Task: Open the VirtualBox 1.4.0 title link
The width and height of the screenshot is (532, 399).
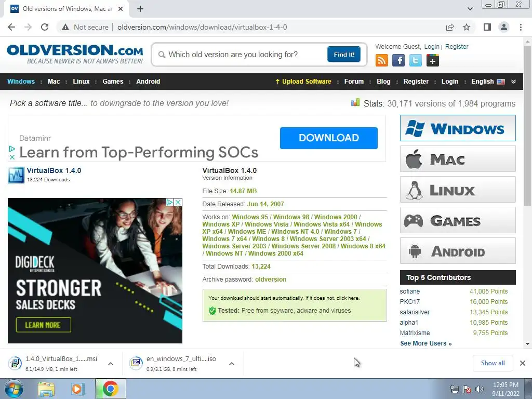Action: [54, 170]
